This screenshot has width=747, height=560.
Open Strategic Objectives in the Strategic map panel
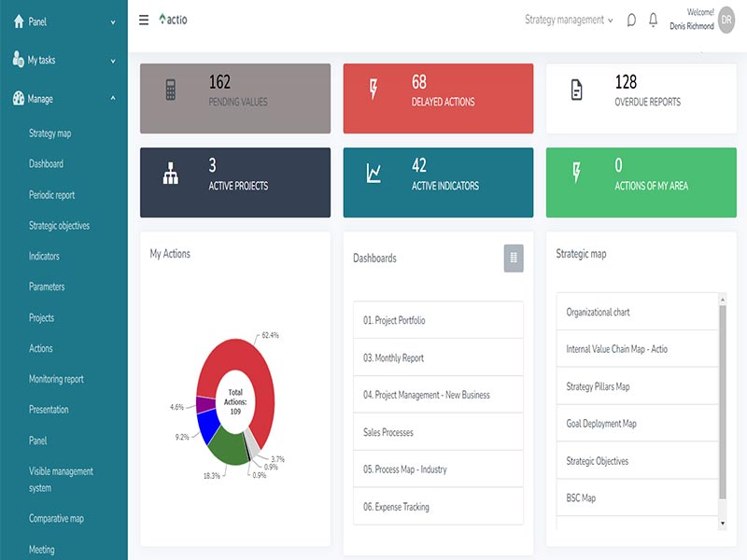pyautogui.click(x=637, y=460)
